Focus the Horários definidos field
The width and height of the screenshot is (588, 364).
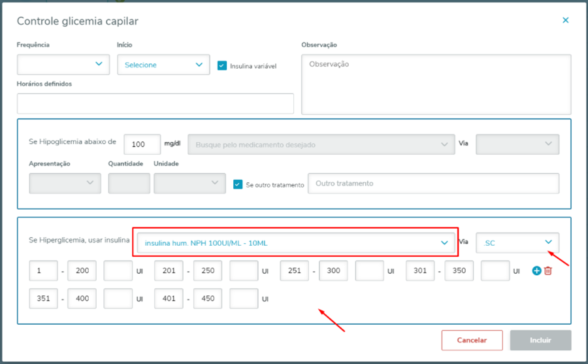coord(155,103)
